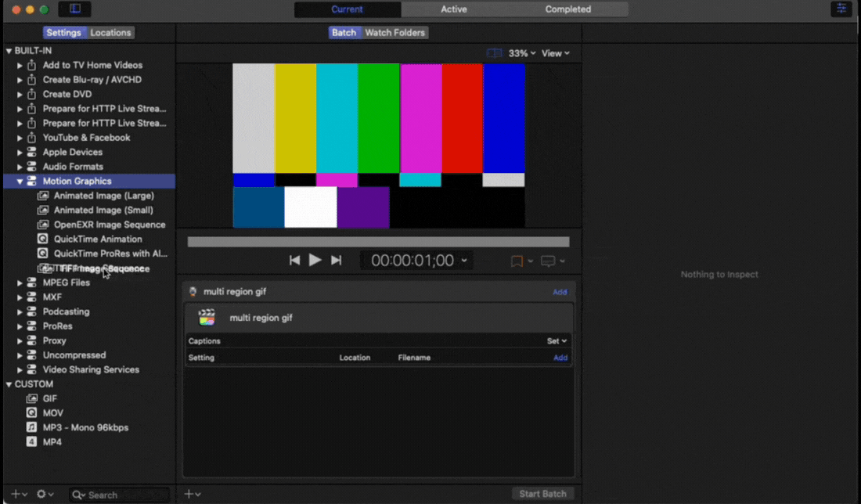Select the Animated Image (Large) preset icon
This screenshot has width=861, height=504.
pyautogui.click(x=43, y=196)
